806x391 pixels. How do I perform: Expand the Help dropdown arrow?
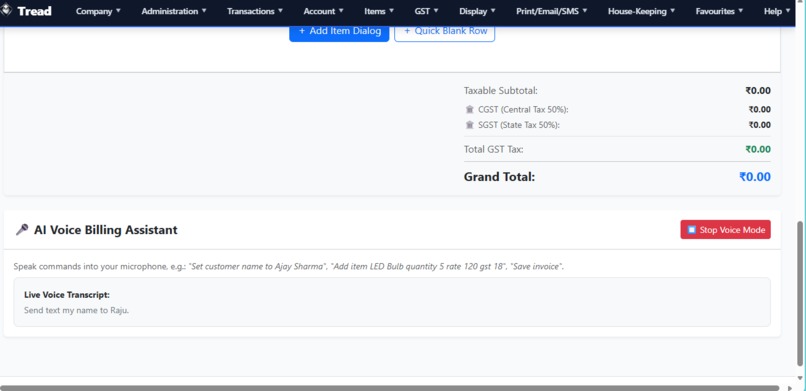(x=788, y=10)
